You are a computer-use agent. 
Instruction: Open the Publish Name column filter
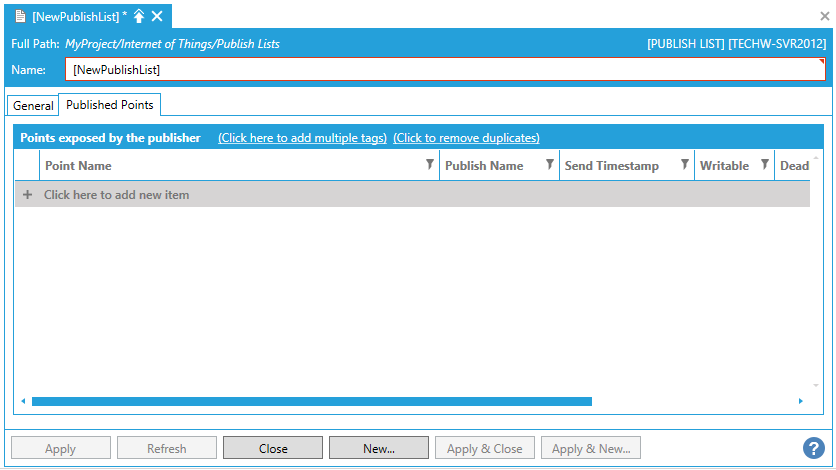tap(550, 165)
